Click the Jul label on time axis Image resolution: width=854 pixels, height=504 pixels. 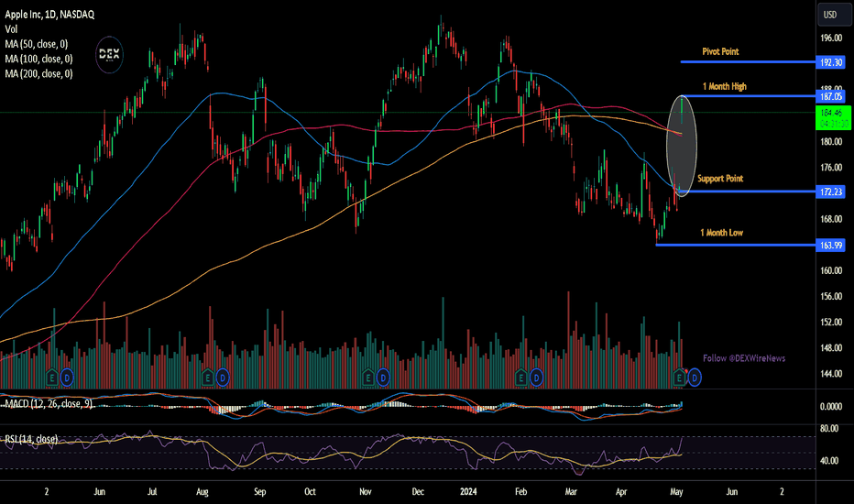[152, 491]
